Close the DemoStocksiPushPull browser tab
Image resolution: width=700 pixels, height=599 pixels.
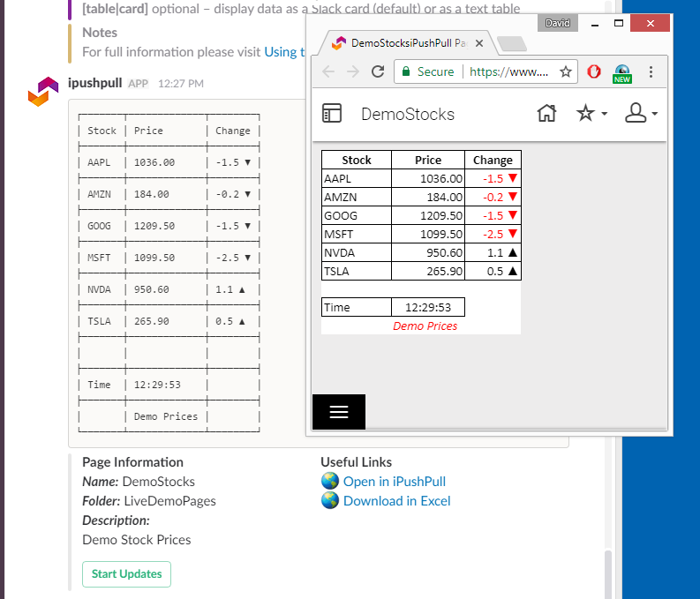(479, 43)
